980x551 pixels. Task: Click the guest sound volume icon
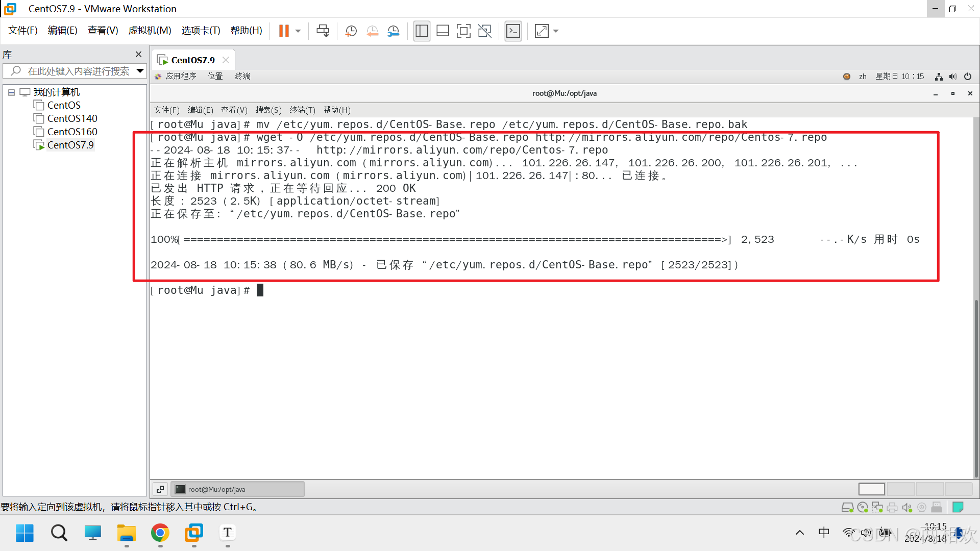(952, 77)
